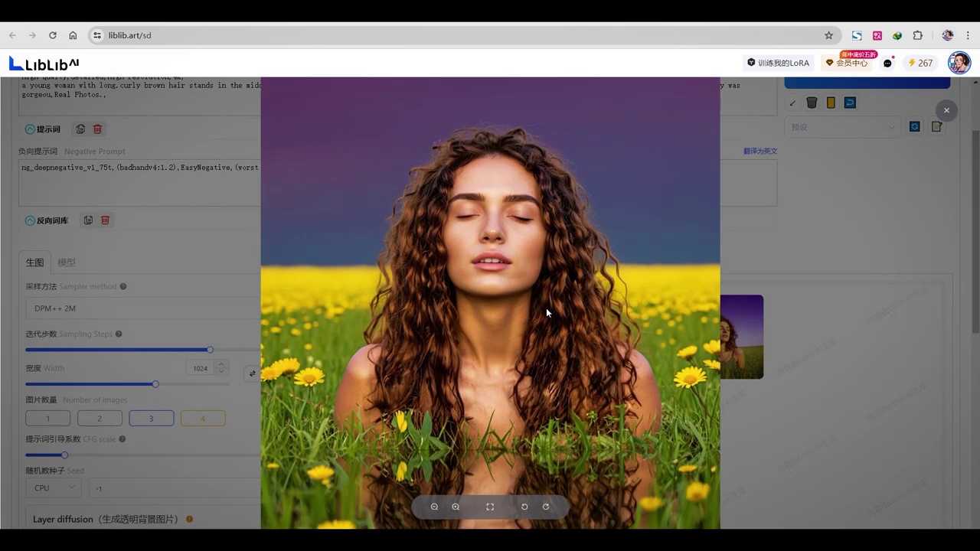Save preset with the note icon
Screen dimensions: 980x551
click(x=936, y=127)
